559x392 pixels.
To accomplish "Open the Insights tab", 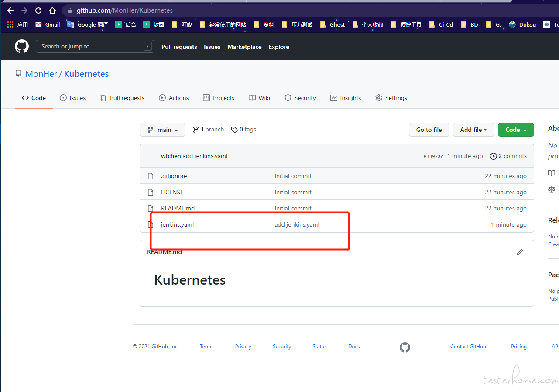I will click(346, 98).
